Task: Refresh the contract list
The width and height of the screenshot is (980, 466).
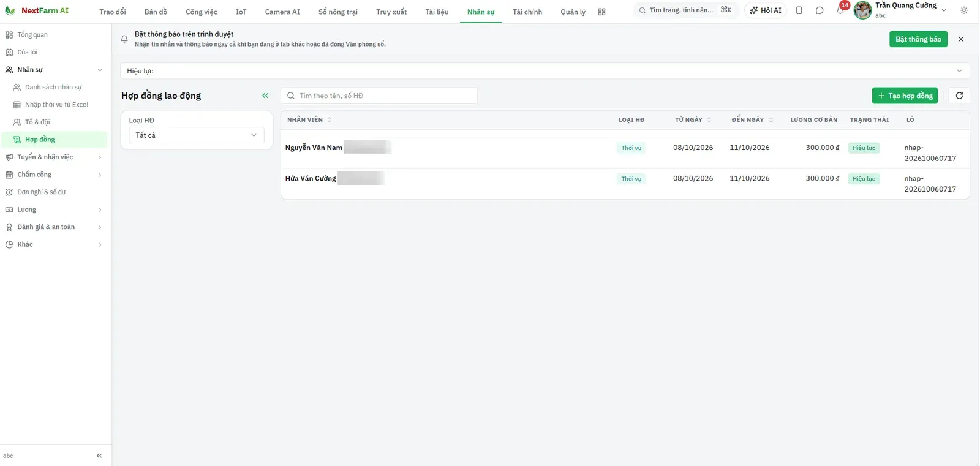Action: click(x=959, y=96)
